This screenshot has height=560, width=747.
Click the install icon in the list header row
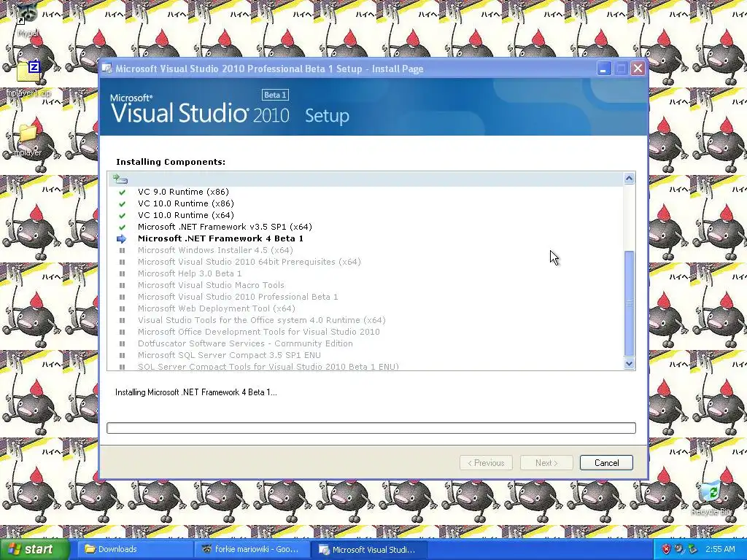click(120, 179)
